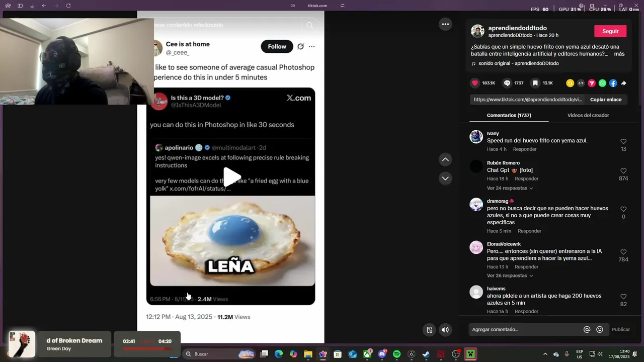The height and width of the screenshot is (362, 644).
Task: Expand Ver 26 respuestas
Action: click(510, 276)
